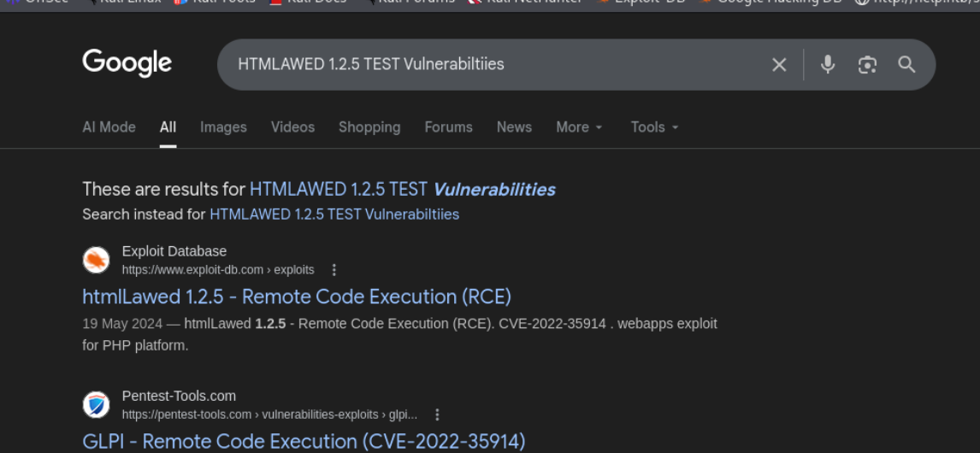The width and height of the screenshot is (980, 453).
Task: Select the Images tab
Action: 223,127
